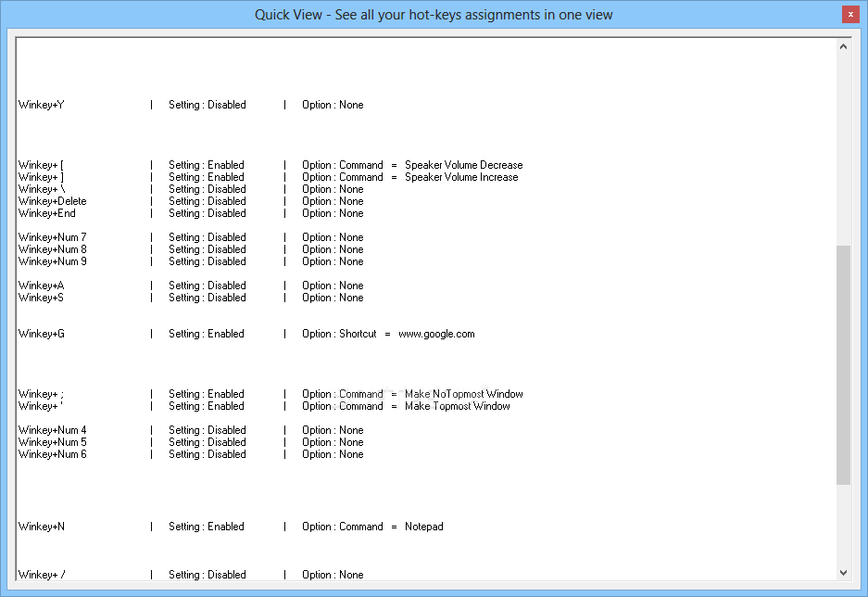The height and width of the screenshot is (597, 868).
Task: Click the Speaker Volume Decrease command text
Action: (x=464, y=165)
